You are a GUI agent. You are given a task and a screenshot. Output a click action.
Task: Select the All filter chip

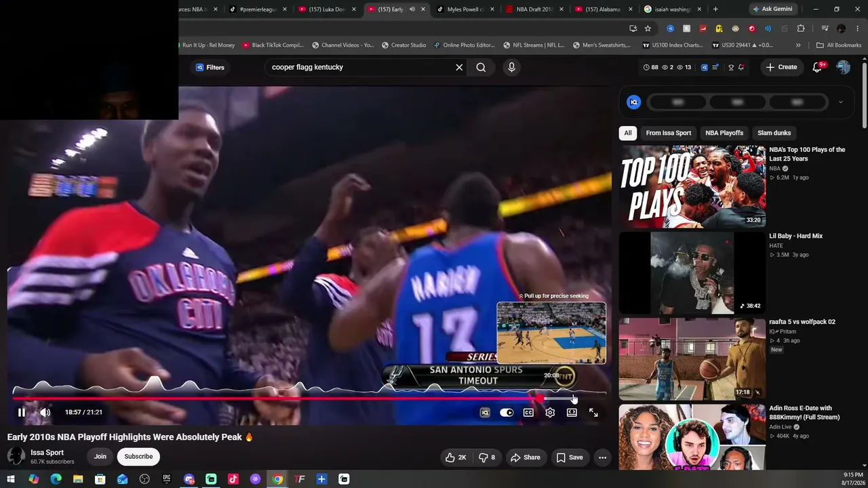point(628,133)
